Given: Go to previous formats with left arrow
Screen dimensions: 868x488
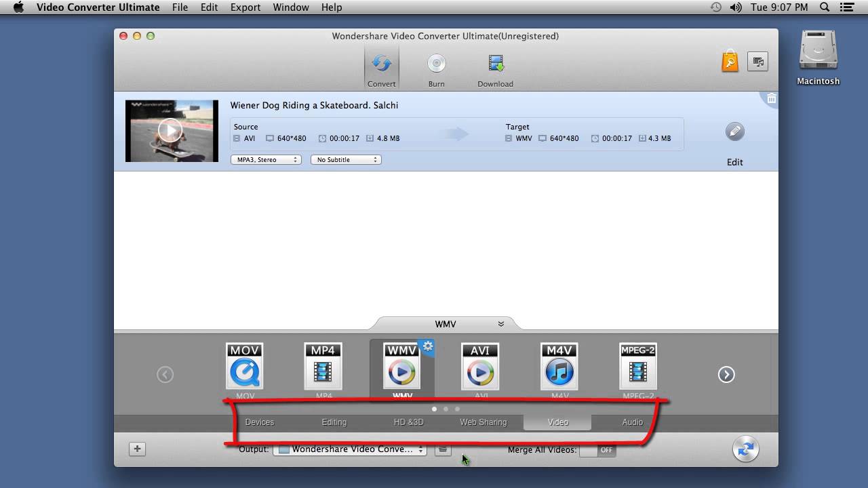Looking at the screenshot, I should pos(165,374).
